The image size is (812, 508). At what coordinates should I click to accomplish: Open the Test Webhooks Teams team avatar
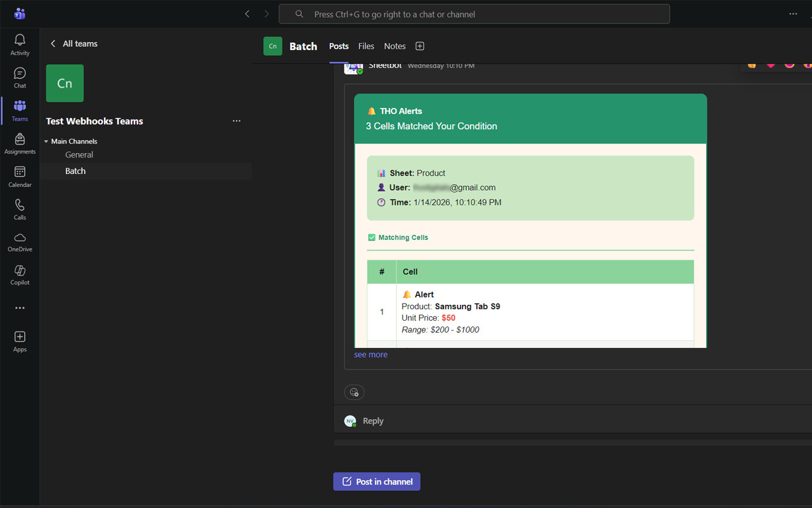click(x=65, y=83)
